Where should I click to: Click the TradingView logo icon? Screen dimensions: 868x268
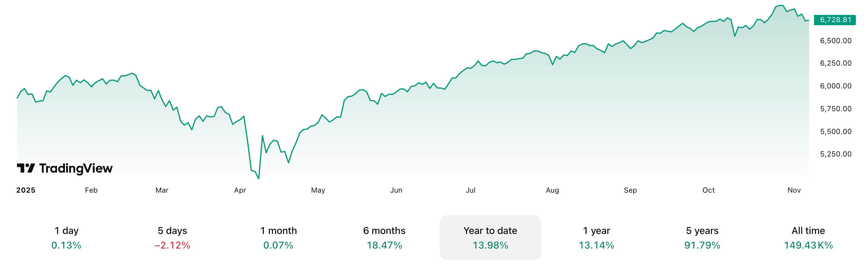pos(25,168)
